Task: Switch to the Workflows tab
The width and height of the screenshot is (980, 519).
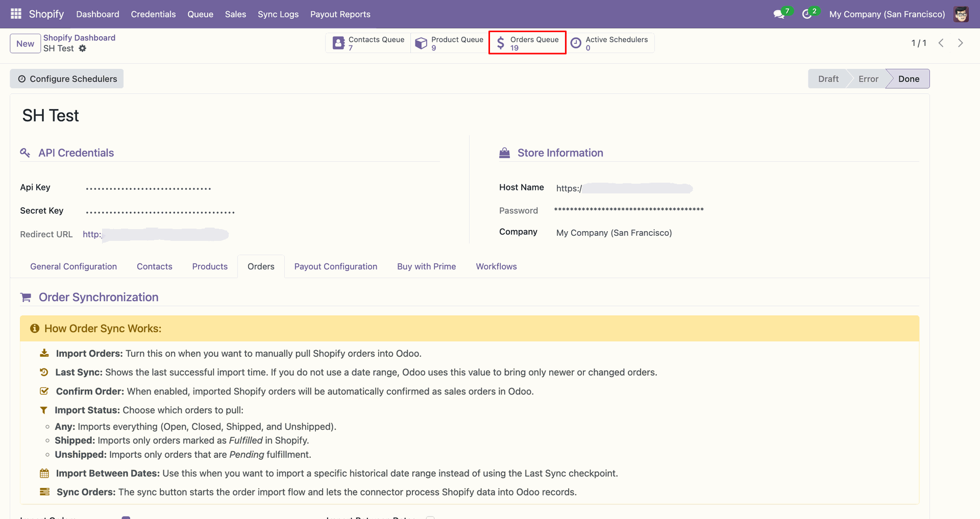Action: click(497, 266)
